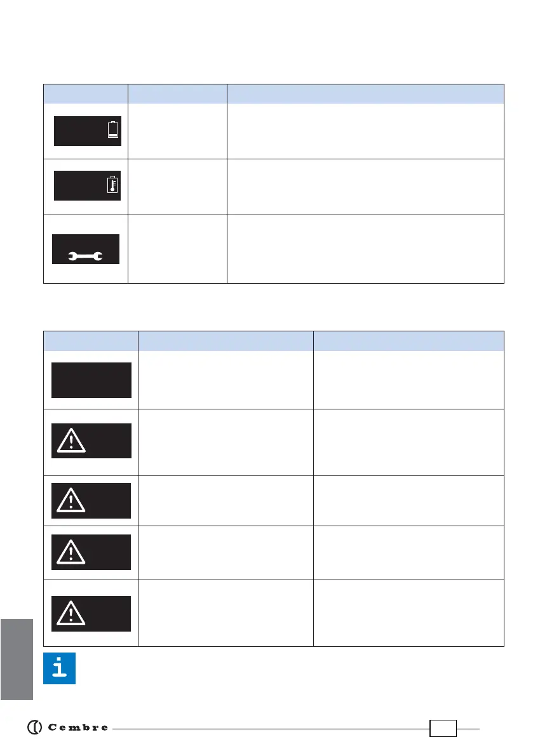
Task: Click the bottommost warning triangle icon
Action: [71, 614]
